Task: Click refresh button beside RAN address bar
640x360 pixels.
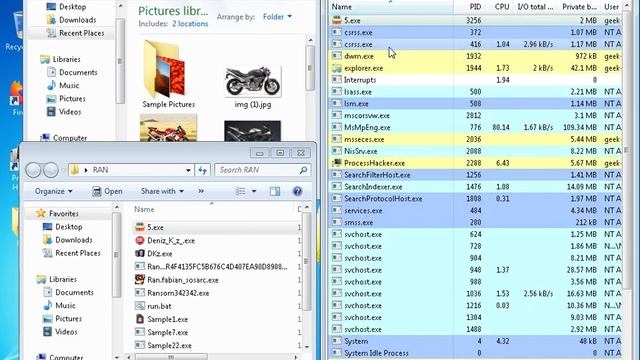Action: (x=202, y=170)
